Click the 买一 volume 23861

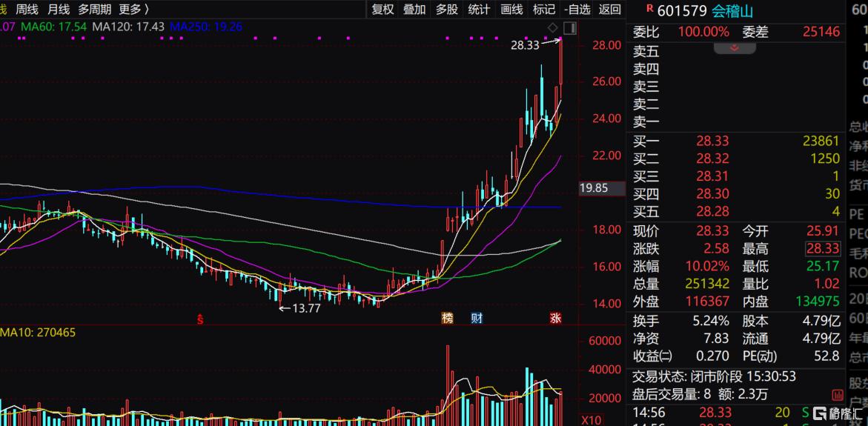click(821, 141)
